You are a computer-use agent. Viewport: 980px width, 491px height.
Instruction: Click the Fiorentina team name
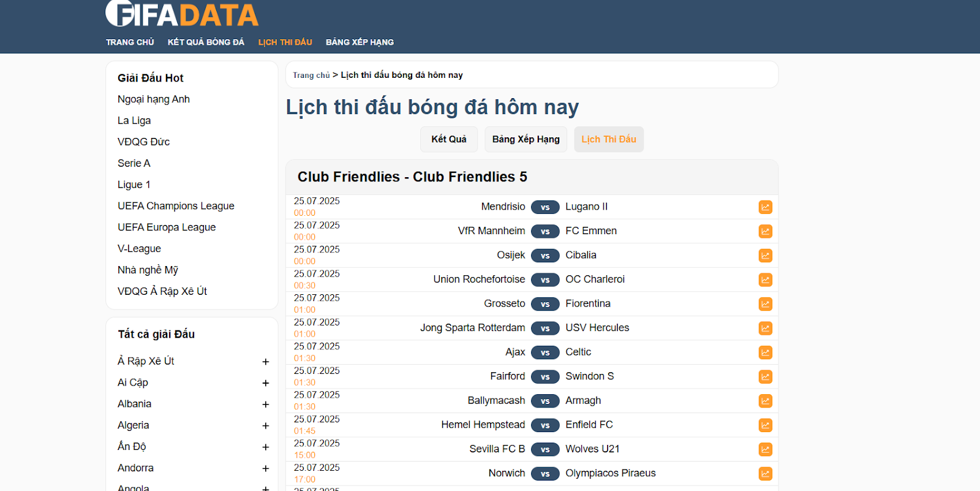click(588, 303)
